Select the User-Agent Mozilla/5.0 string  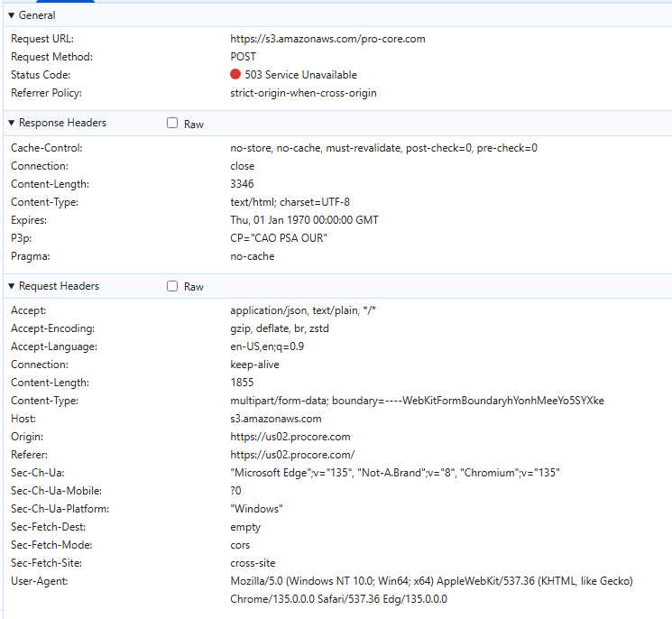pos(431,590)
